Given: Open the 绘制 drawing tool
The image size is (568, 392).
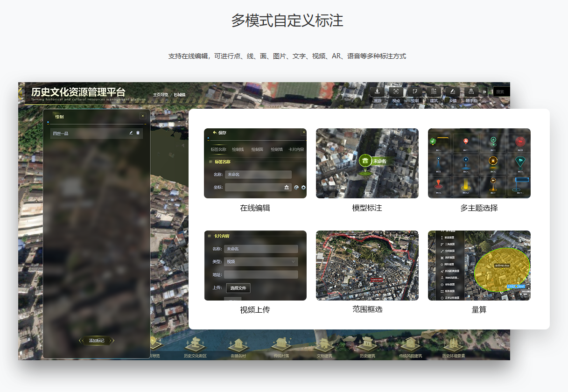Looking at the screenshot, I should [x=414, y=92].
